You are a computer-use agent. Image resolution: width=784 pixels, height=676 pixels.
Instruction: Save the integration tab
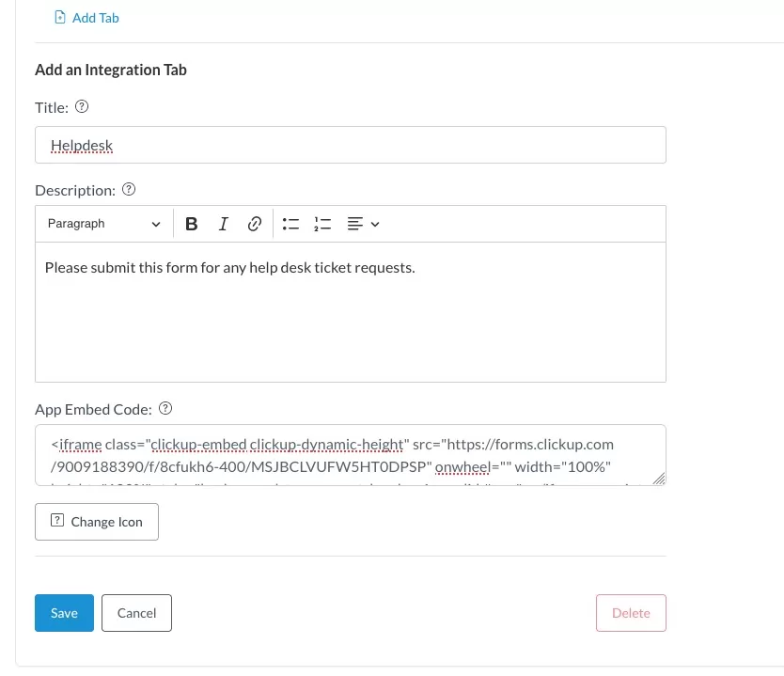pos(64,613)
